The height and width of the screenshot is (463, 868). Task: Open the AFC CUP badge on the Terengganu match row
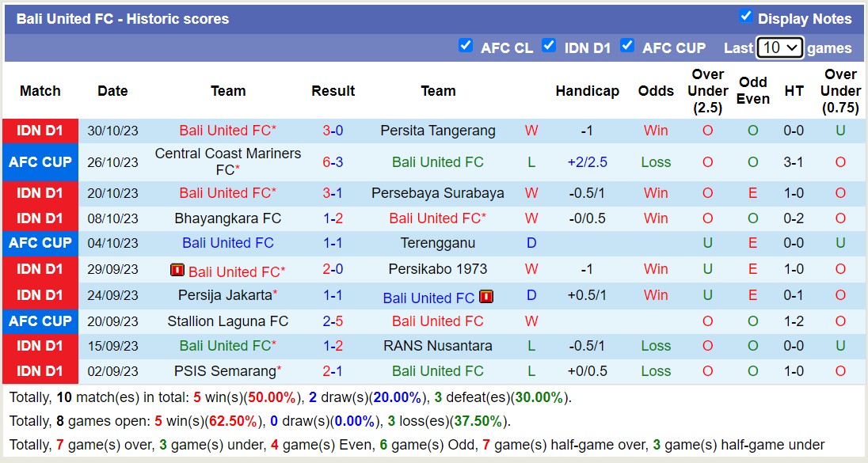coord(40,243)
